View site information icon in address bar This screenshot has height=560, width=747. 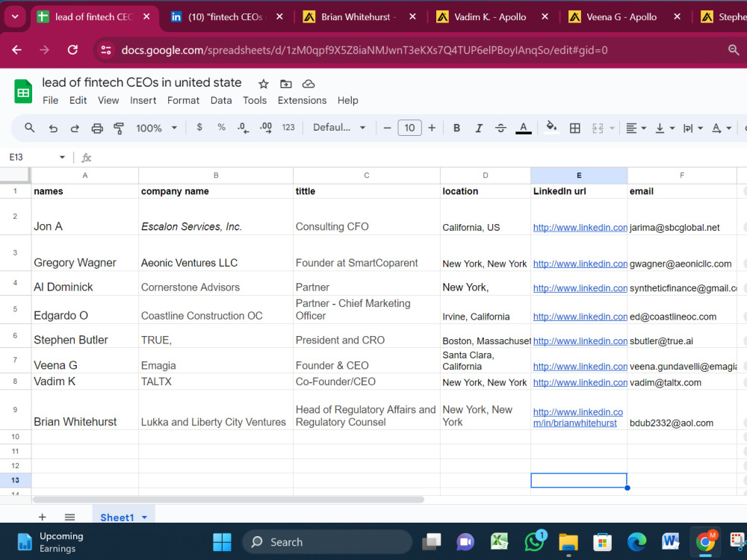pyautogui.click(x=106, y=50)
